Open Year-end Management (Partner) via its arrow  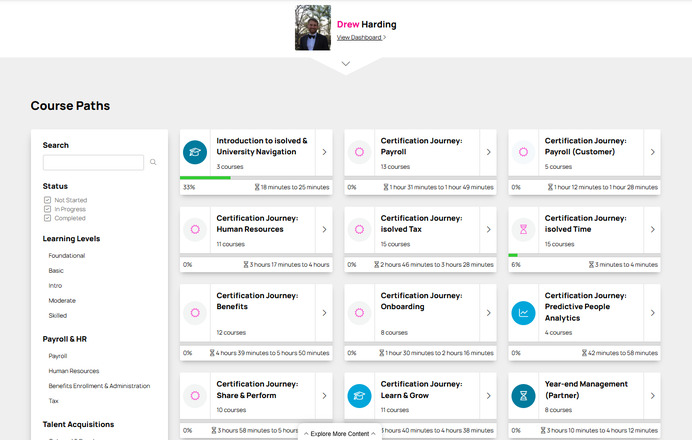653,396
